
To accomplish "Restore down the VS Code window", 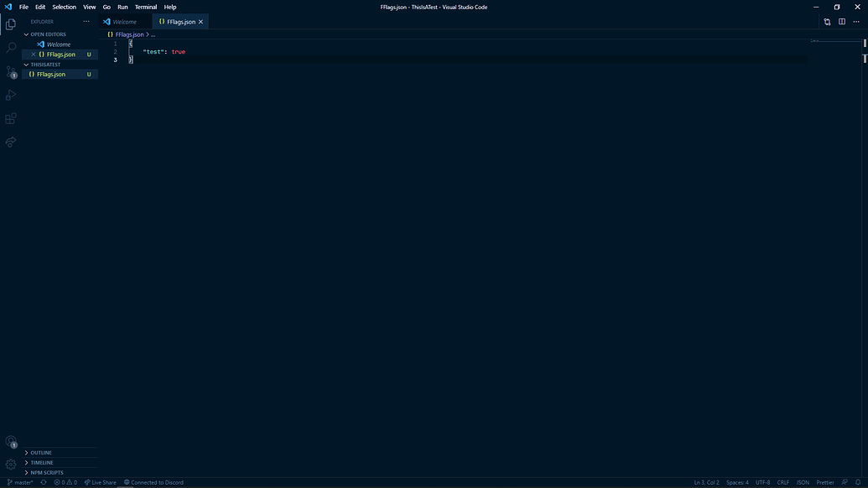I will click(837, 8).
